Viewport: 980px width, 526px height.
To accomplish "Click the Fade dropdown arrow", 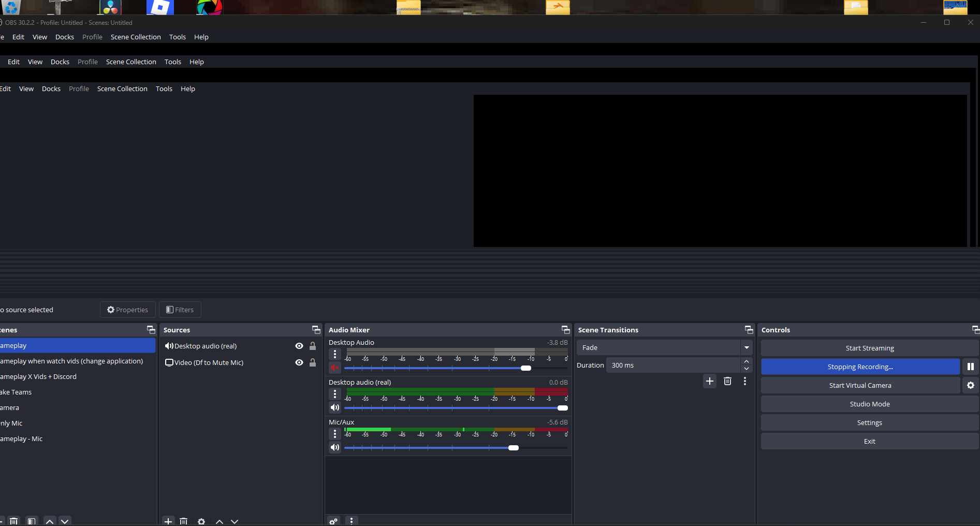I will 747,347.
